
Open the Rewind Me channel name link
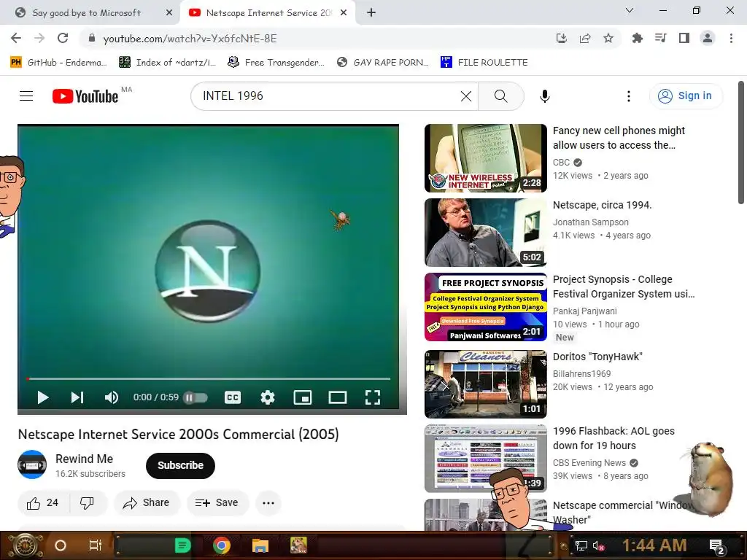85,459
